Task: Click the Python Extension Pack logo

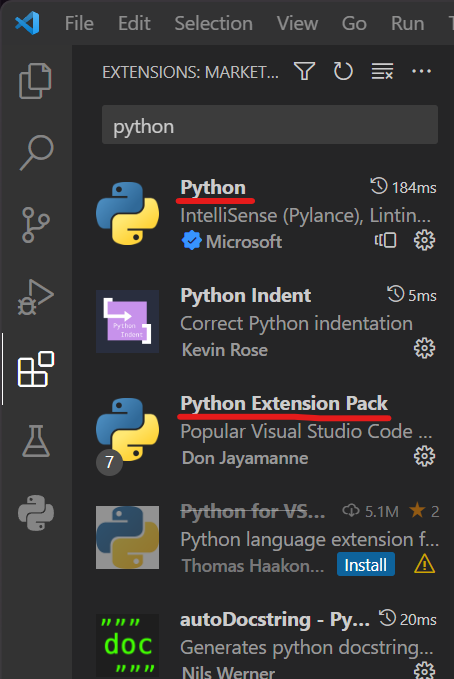Action: click(x=127, y=430)
